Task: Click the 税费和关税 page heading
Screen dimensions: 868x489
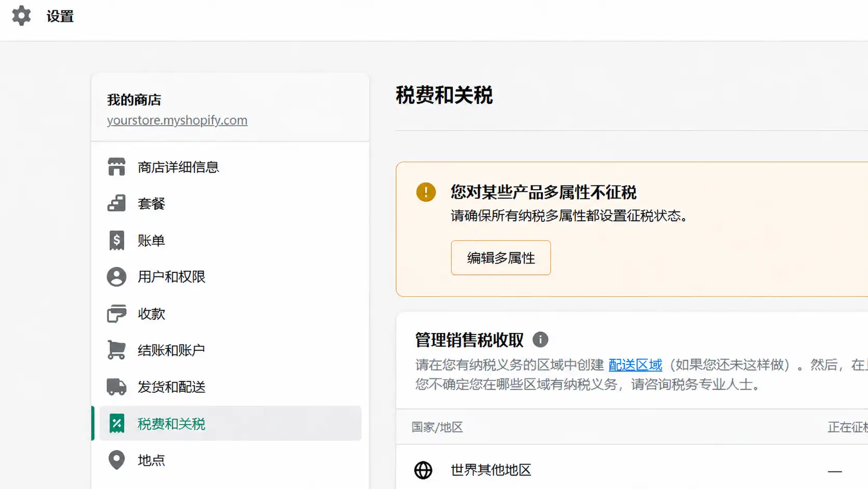Action: tap(444, 95)
